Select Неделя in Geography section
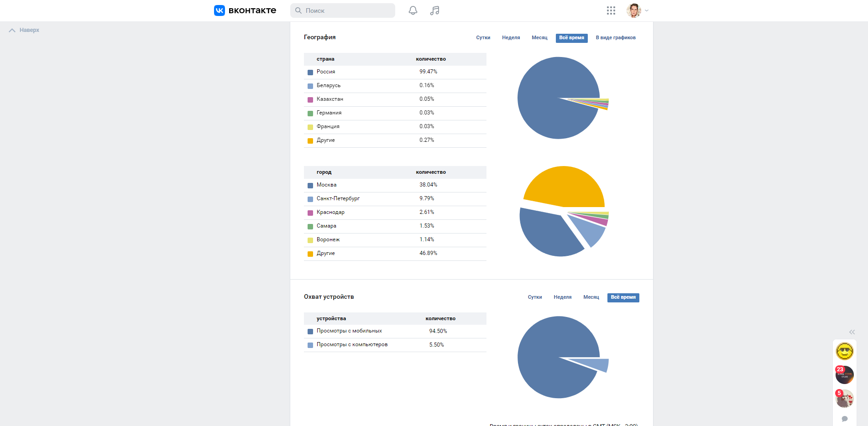Image resolution: width=868 pixels, height=426 pixels. 511,38
